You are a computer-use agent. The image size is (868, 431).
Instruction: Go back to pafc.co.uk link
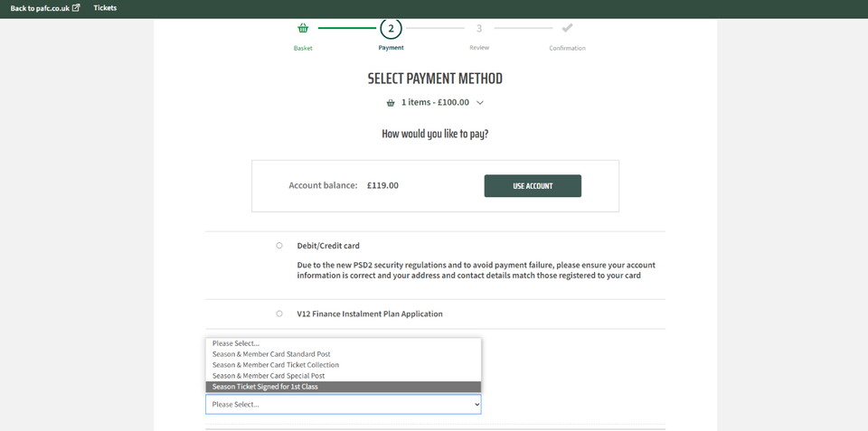click(40, 8)
